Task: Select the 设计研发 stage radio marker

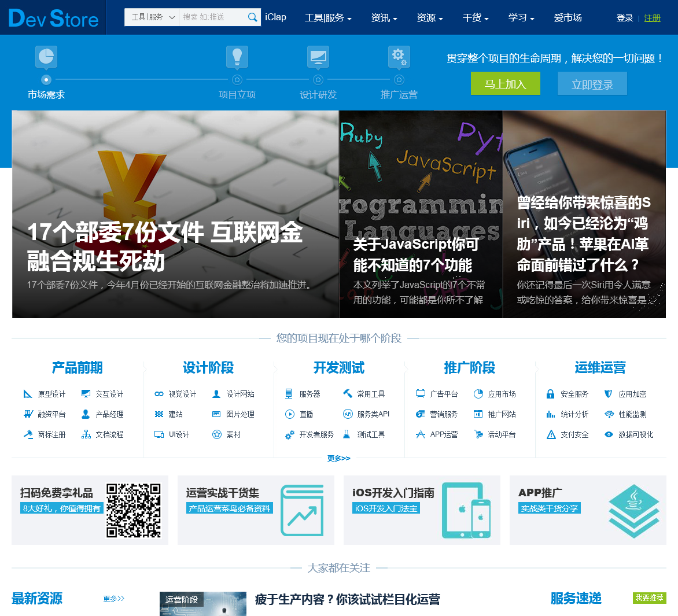Action: point(318,80)
